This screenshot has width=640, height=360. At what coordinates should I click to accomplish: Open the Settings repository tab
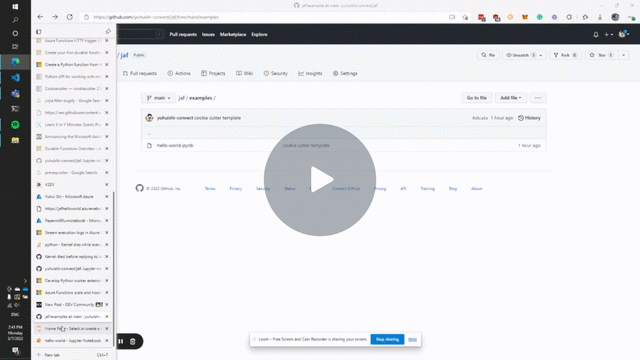coord(345,73)
